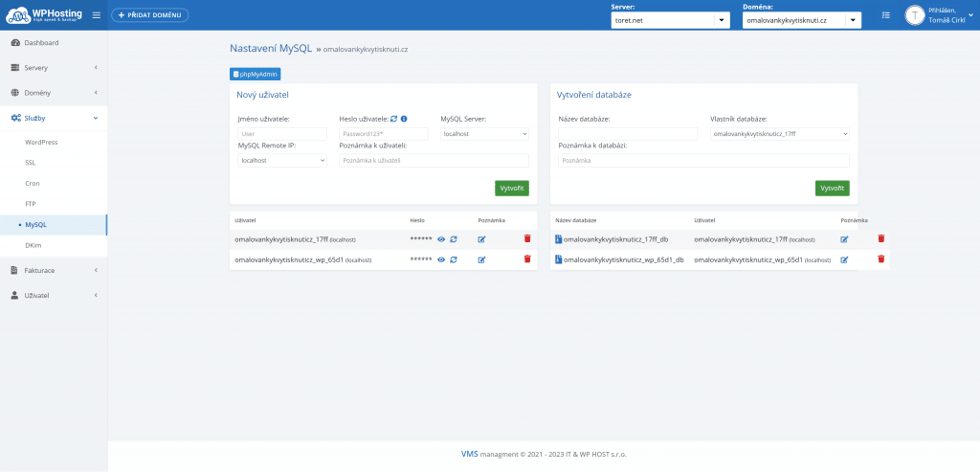Screen dimensions: 980x472
Task: Open Vlastník databáze dropdown
Action: (x=780, y=134)
